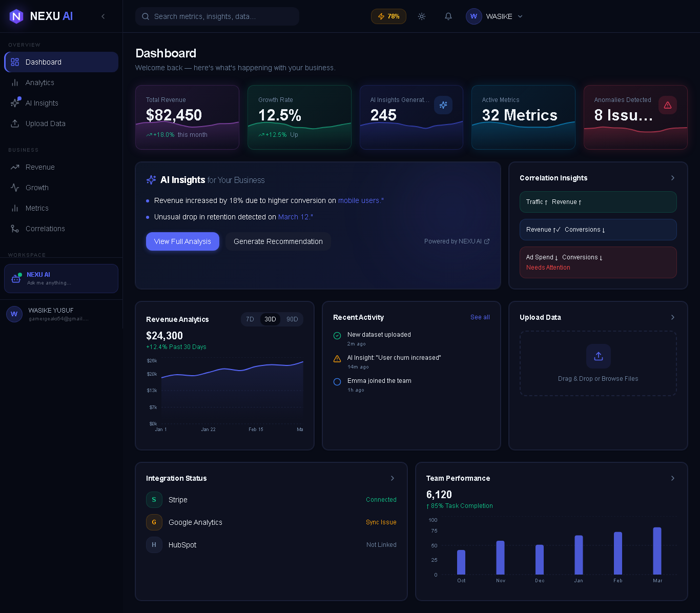700x613 pixels.
Task: Open AI Insights sidebar item
Action: click(x=61, y=103)
